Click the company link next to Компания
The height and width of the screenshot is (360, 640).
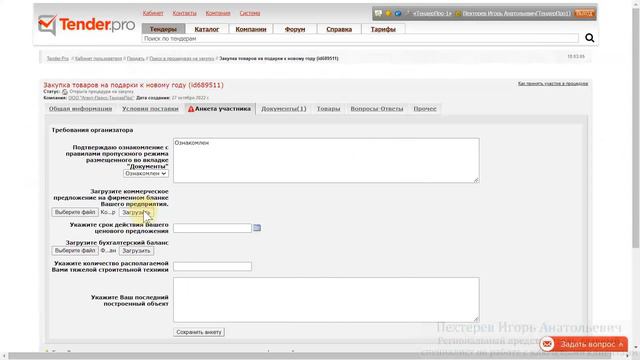101,98
